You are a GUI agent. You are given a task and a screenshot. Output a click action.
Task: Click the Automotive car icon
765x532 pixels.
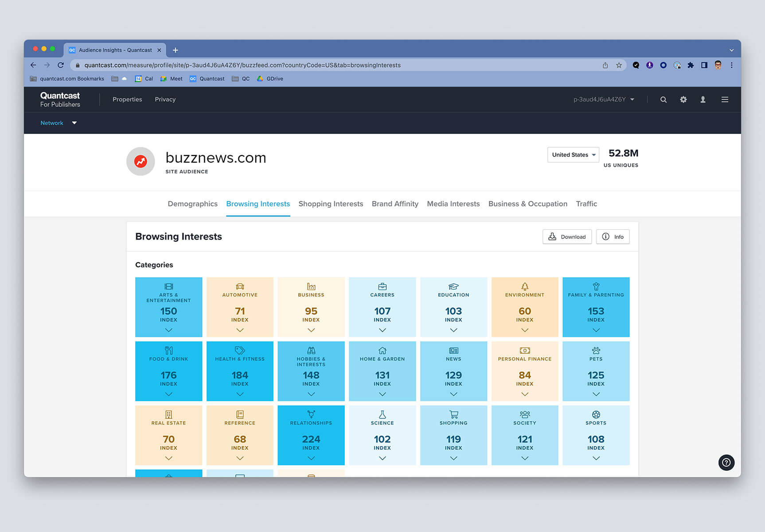point(240,286)
